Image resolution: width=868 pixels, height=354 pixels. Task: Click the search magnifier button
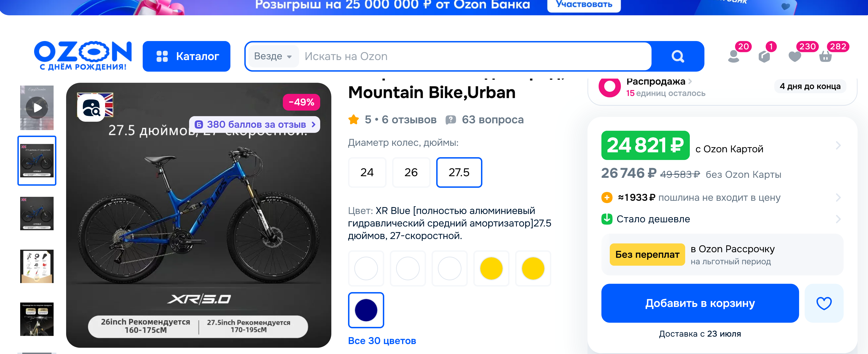coord(677,56)
